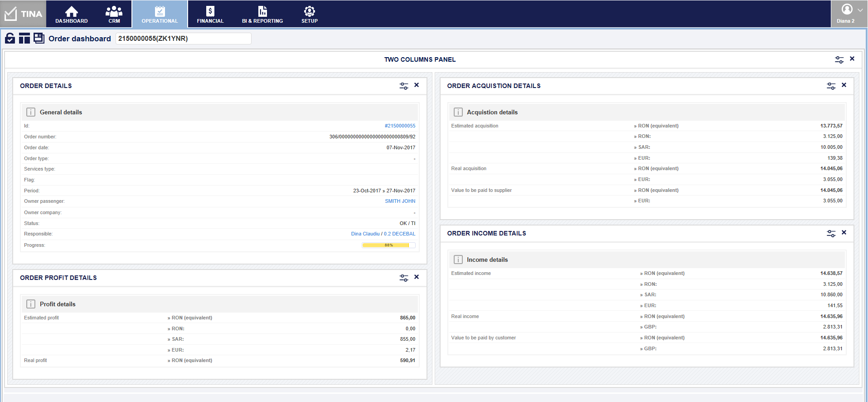Click the order number search field
Screen dimensions: 868x402
[183, 39]
